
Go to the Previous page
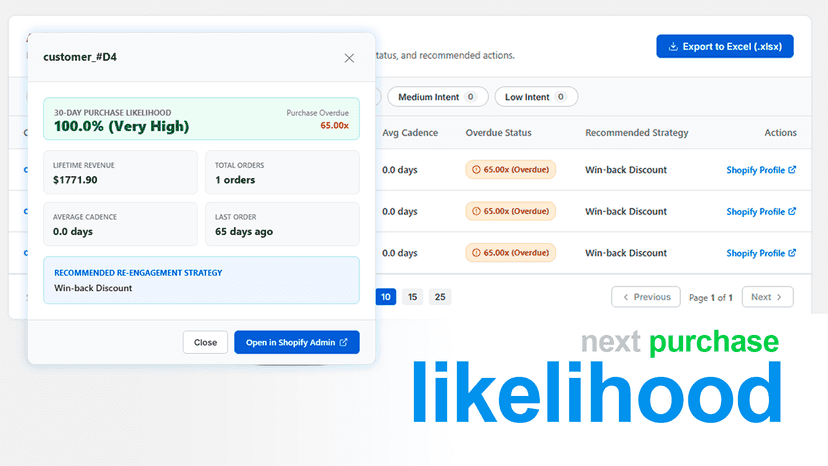(x=646, y=297)
